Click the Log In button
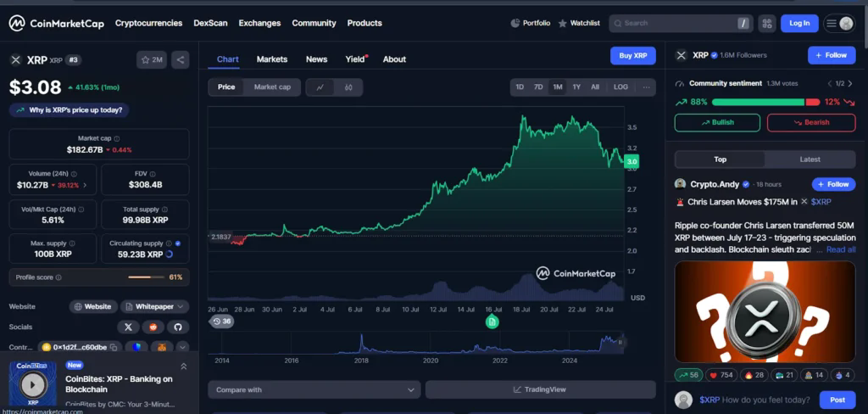868x414 pixels. pyautogui.click(x=799, y=23)
